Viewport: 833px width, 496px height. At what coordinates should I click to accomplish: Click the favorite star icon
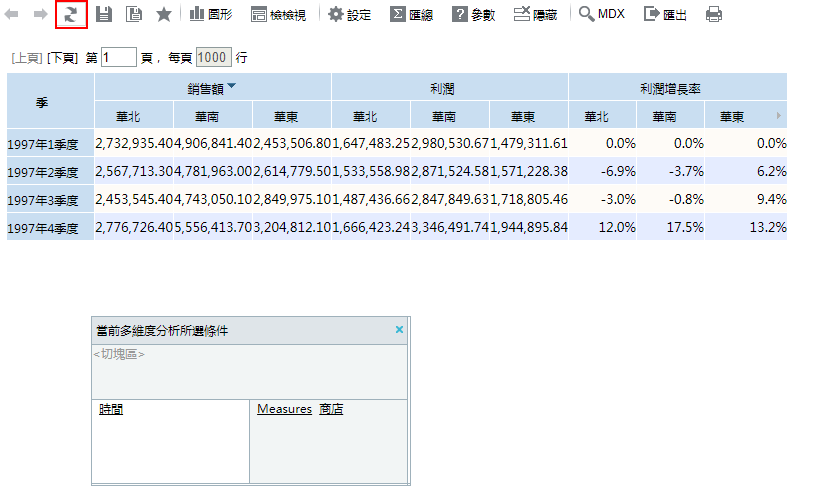click(x=164, y=15)
